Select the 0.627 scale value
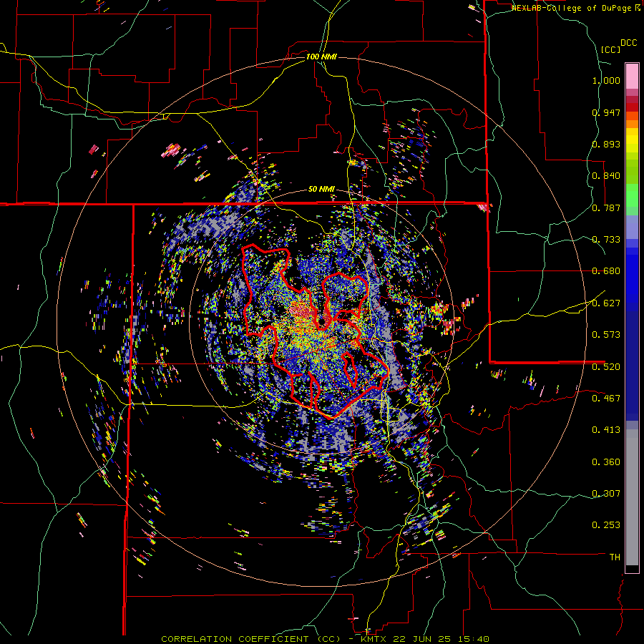Screen dimensions: 644x644 pos(606,303)
